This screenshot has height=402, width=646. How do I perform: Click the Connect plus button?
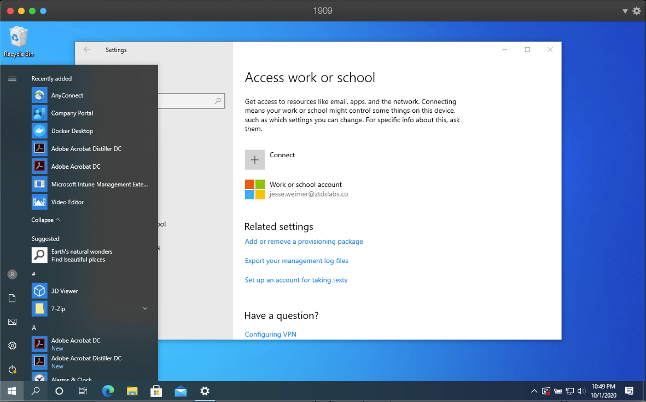click(x=255, y=160)
